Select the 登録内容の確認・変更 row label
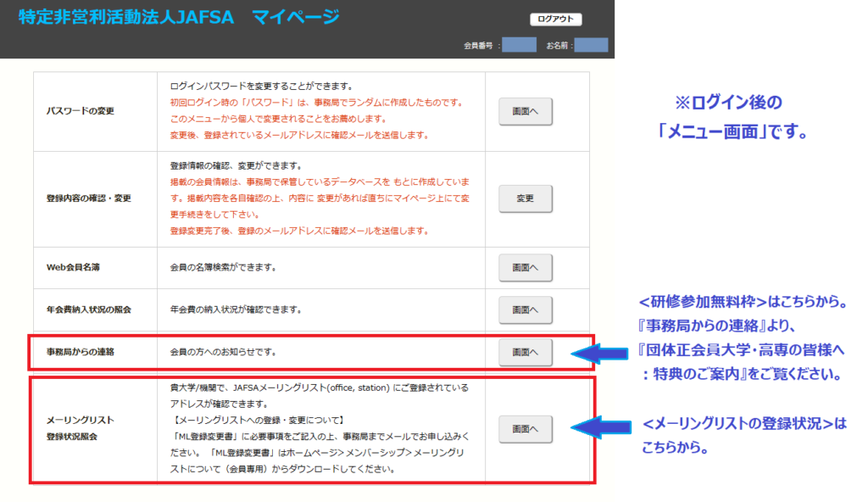Screen dimensions: 868x502 tap(88, 198)
